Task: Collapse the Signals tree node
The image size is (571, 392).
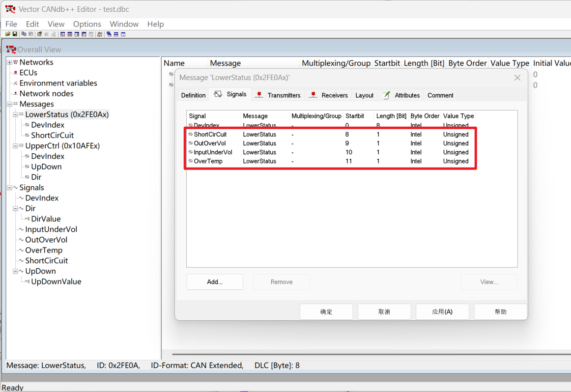Action: coord(9,188)
